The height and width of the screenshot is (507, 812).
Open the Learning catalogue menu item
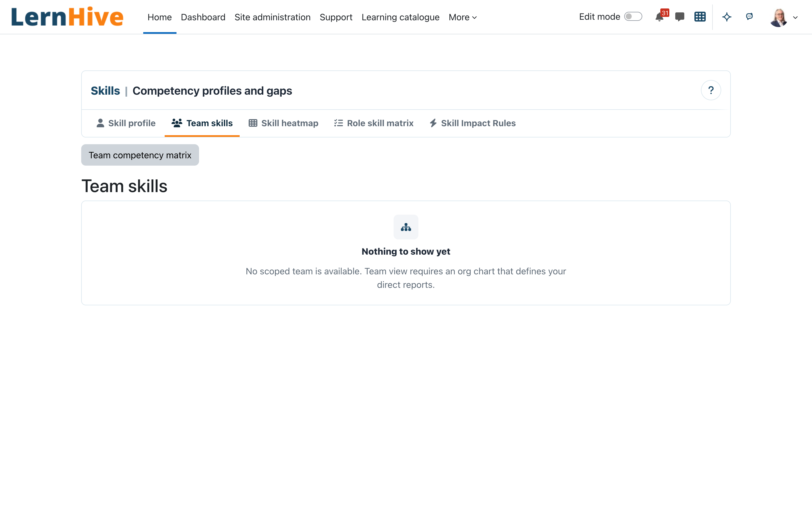400,17
